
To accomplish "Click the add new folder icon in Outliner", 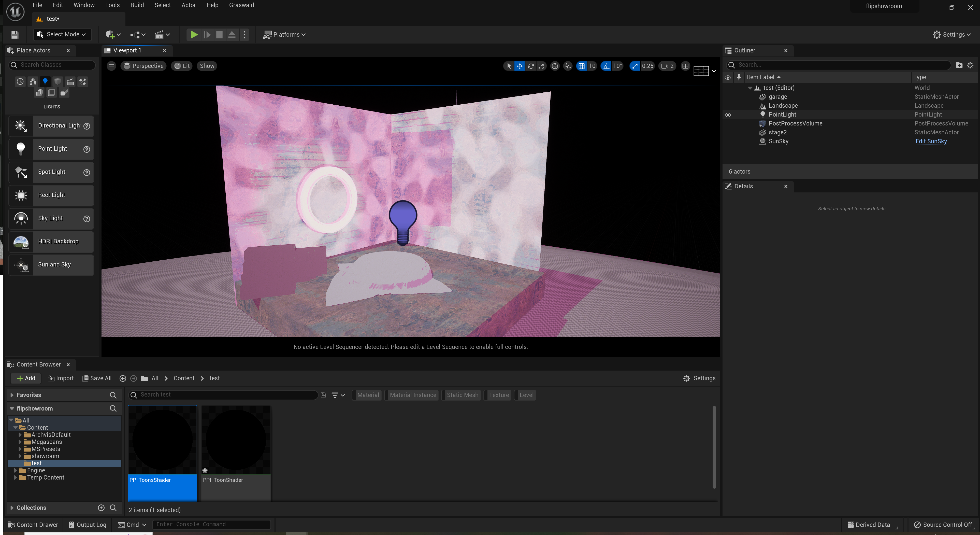I will (x=959, y=65).
